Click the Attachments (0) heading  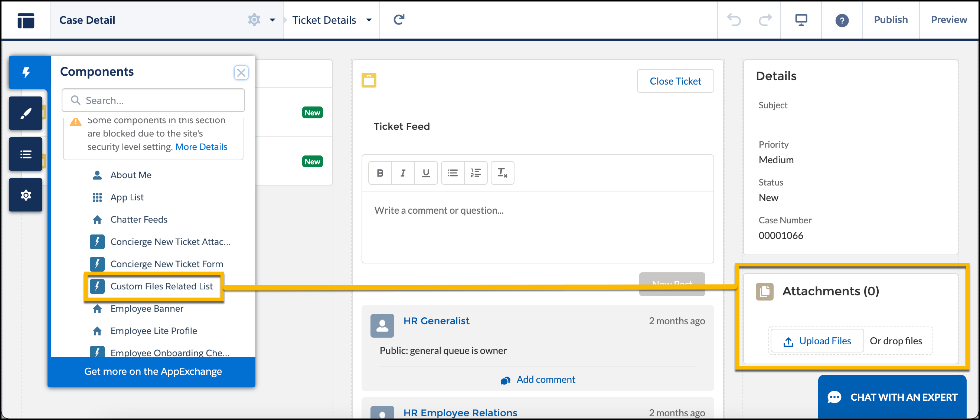coord(830,291)
